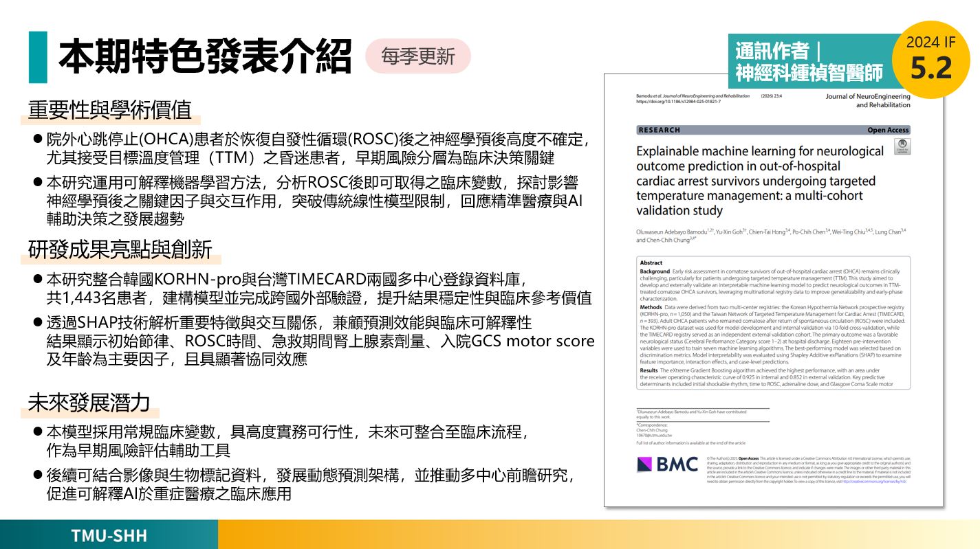980x549 pixels.
Task: Click the bullet dot before 本模型採用常規臨床變數
Action: [39, 432]
